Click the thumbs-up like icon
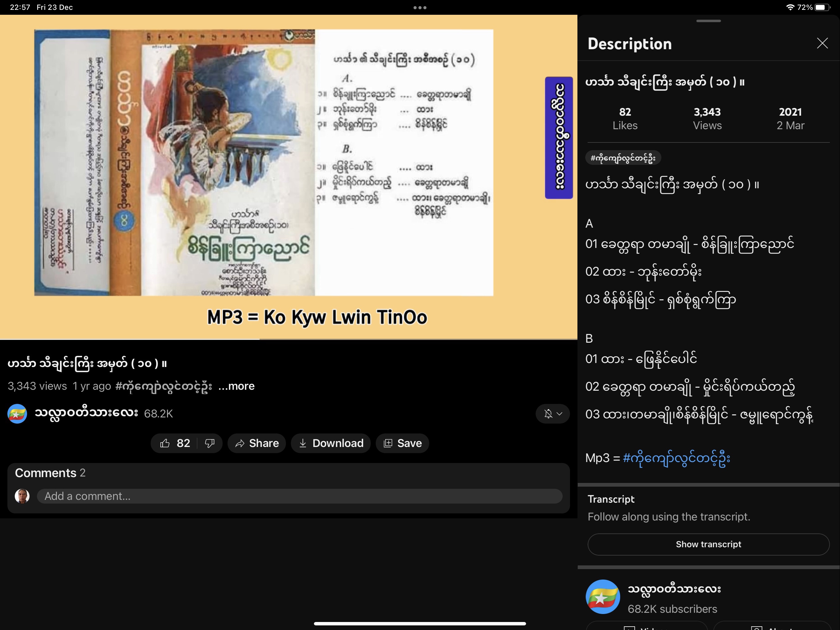This screenshot has height=630, width=840. (x=165, y=443)
